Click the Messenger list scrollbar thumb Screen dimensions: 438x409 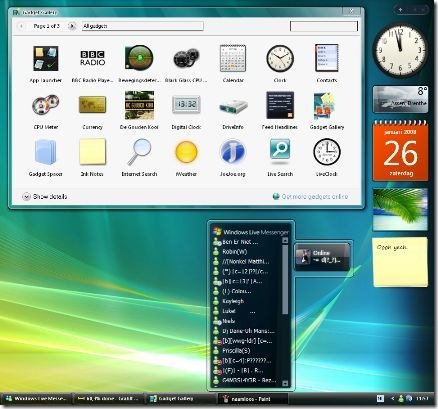pos(285,279)
